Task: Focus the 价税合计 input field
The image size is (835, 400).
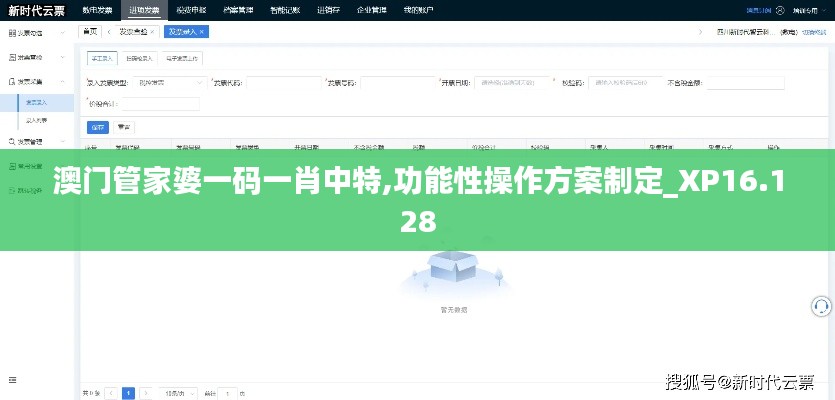Action: pyautogui.click(x=161, y=104)
